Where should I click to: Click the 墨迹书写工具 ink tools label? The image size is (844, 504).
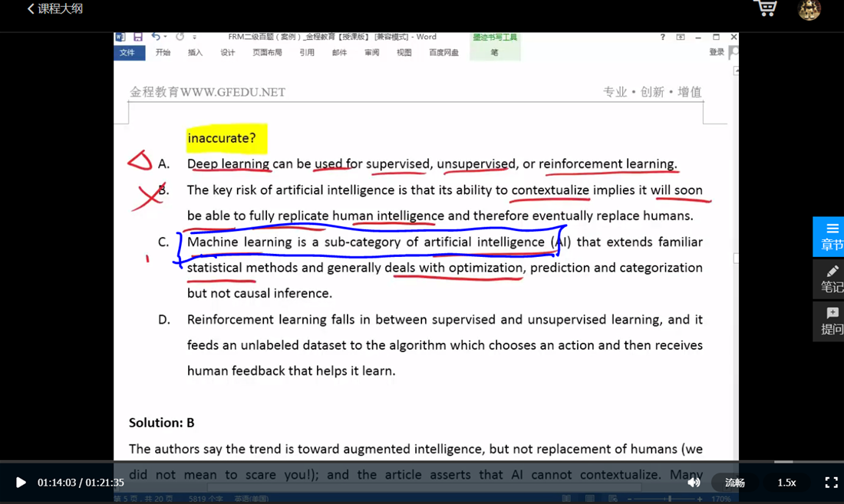pyautogui.click(x=495, y=37)
